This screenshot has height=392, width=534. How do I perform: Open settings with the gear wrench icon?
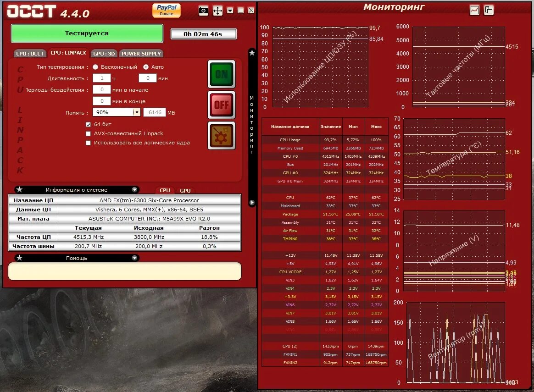(222, 135)
